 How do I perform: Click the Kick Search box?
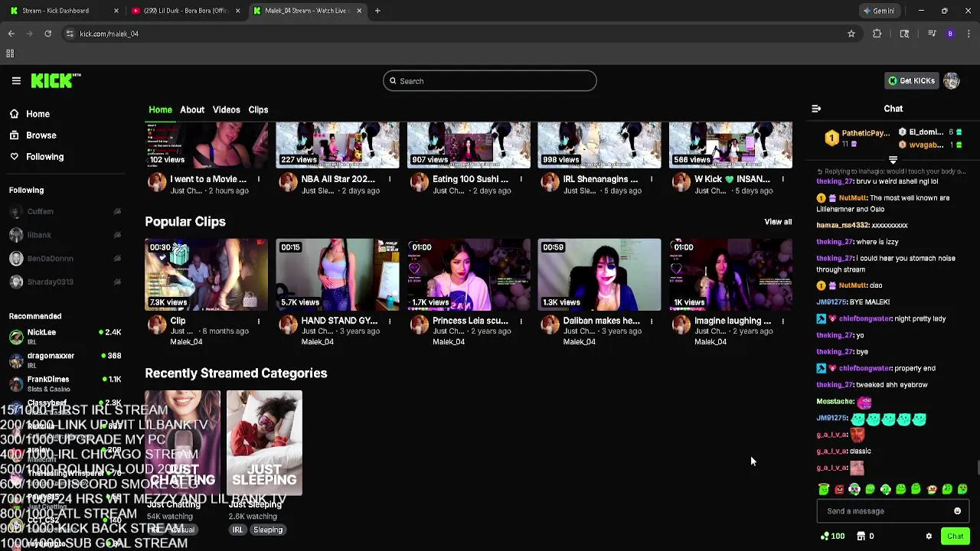pos(490,81)
